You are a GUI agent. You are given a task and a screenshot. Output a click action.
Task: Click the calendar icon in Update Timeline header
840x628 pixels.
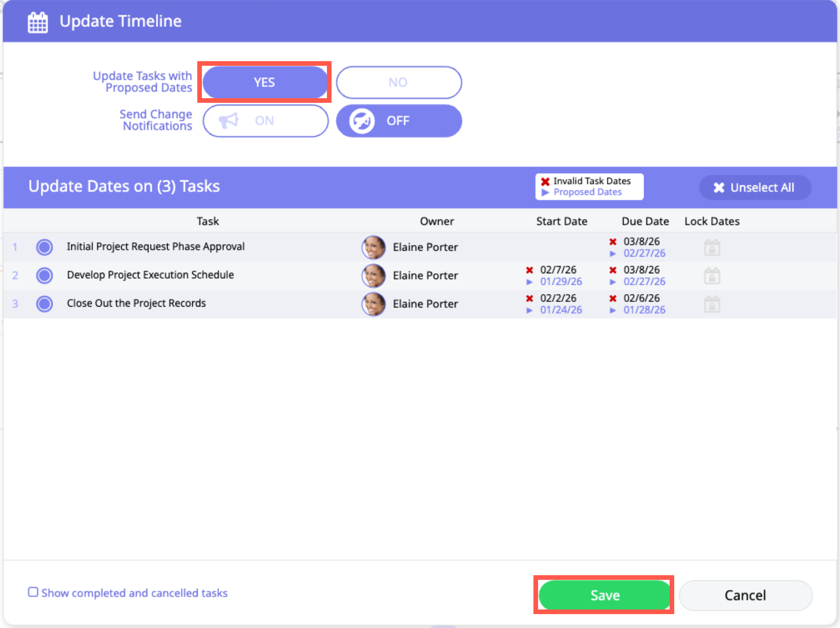38,22
